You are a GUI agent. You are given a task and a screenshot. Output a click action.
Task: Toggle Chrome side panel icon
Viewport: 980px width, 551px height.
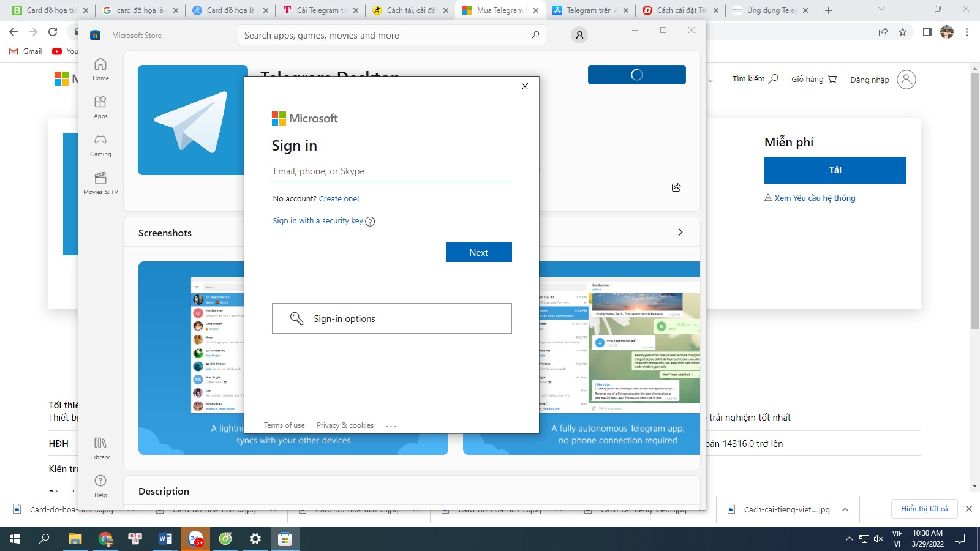(927, 32)
